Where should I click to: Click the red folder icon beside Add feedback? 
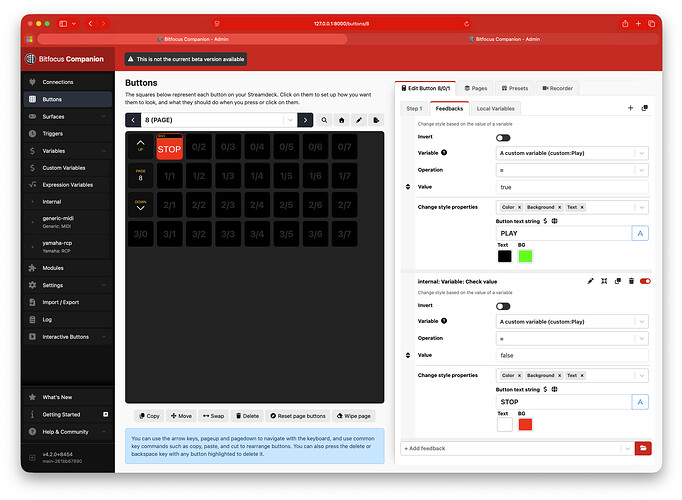643,448
